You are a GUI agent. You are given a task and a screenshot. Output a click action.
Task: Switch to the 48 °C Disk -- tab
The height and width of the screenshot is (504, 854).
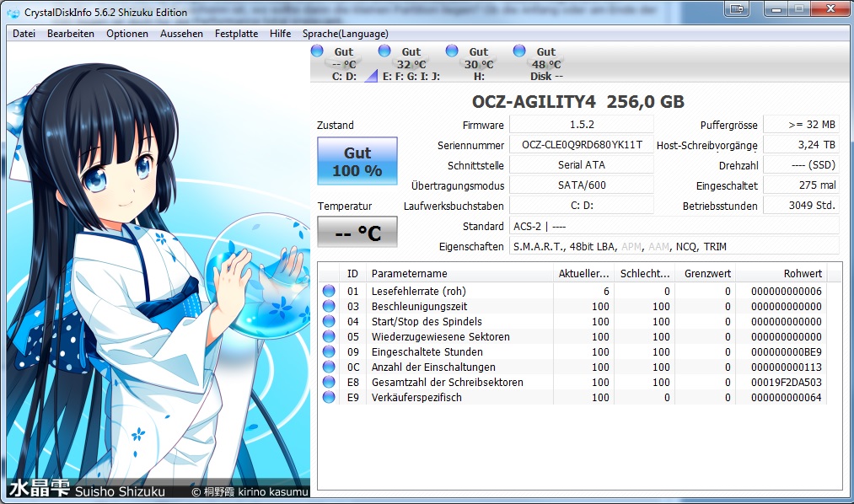546,64
